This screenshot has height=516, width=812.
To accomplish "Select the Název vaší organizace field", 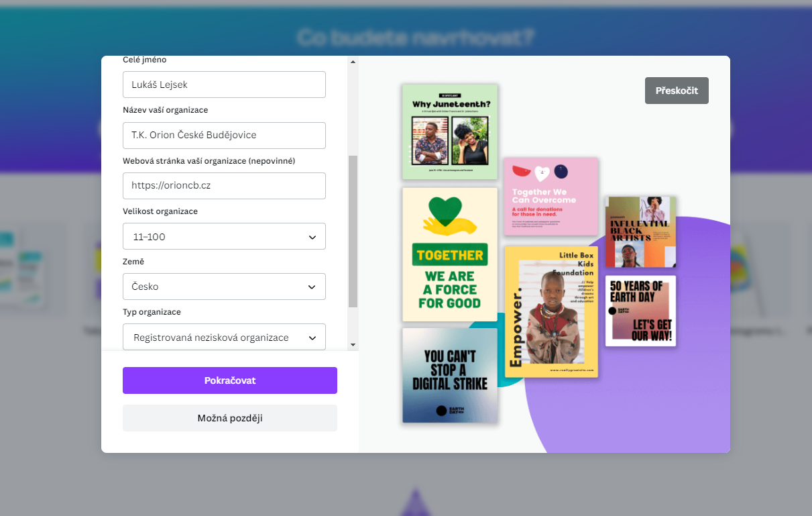I will [x=224, y=135].
